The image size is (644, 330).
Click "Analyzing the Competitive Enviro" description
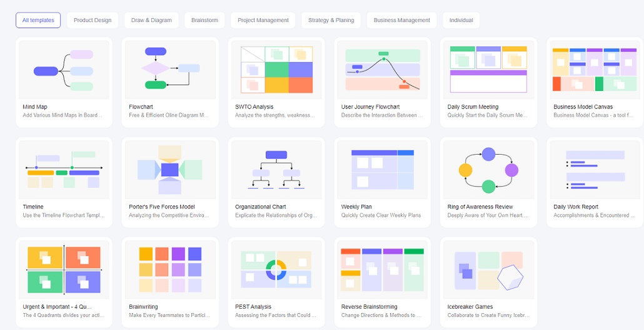tap(169, 215)
